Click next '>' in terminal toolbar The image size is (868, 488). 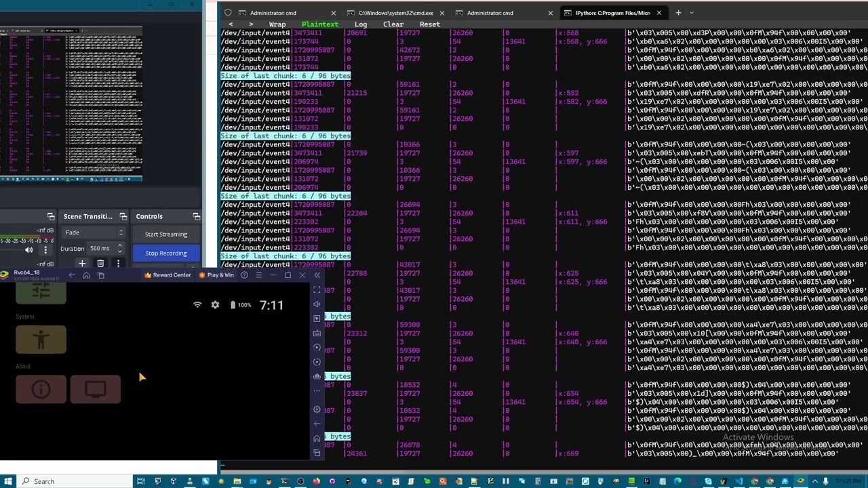click(x=251, y=24)
